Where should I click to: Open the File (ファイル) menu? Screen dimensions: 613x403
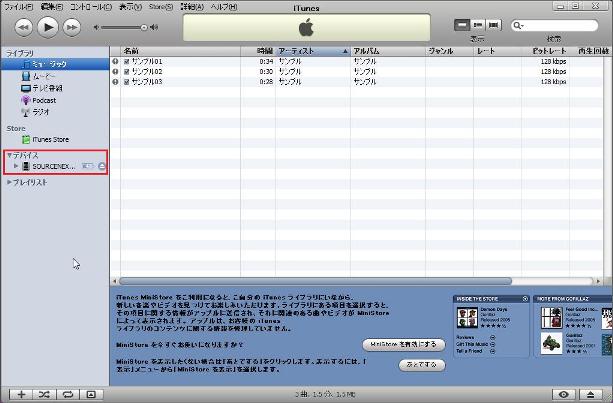coord(18,7)
